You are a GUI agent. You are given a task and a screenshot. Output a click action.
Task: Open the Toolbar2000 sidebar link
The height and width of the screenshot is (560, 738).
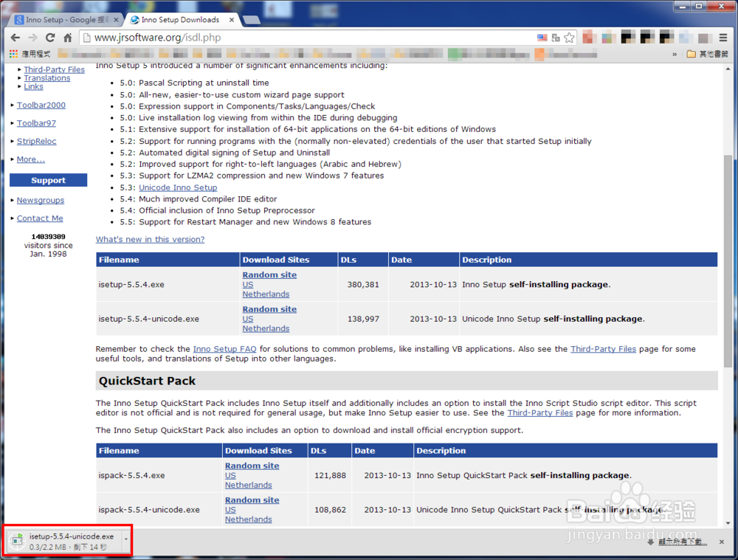[x=41, y=105]
